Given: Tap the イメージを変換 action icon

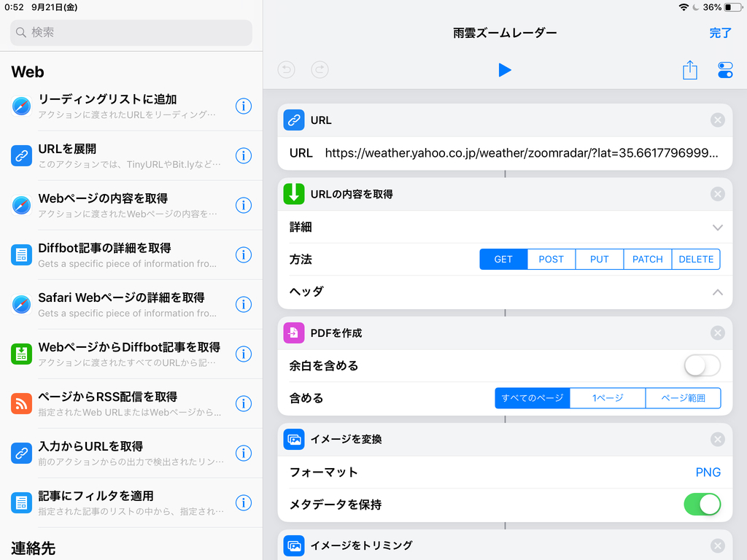Looking at the screenshot, I should coord(293,439).
